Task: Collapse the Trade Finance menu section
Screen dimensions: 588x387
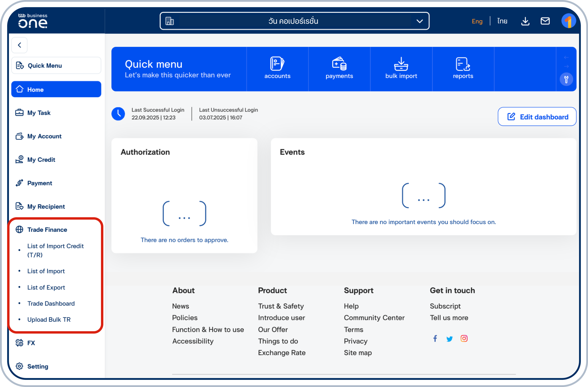Action: pyautogui.click(x=47, y=230)
